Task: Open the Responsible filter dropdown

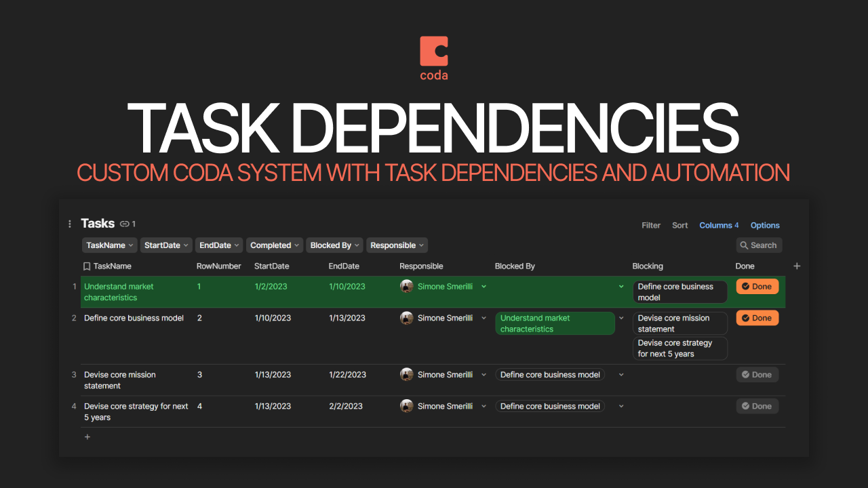Action: [397, 245]
